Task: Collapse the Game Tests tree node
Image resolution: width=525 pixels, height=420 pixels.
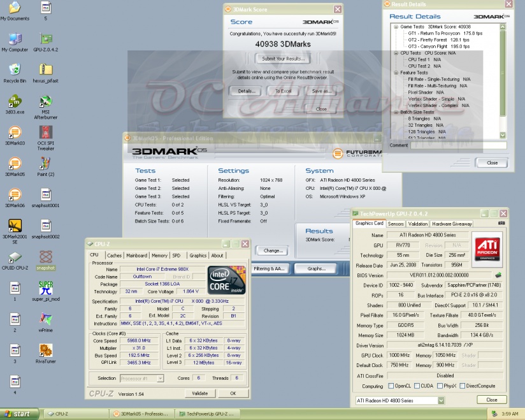Action: point(396,27)
